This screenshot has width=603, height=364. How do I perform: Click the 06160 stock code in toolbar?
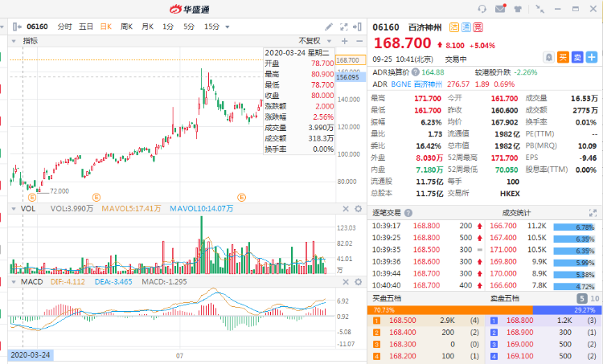tap(37, 27)
